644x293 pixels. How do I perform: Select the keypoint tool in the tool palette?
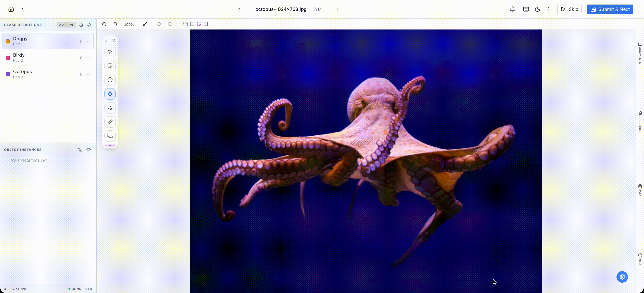(x=110, y=80)
